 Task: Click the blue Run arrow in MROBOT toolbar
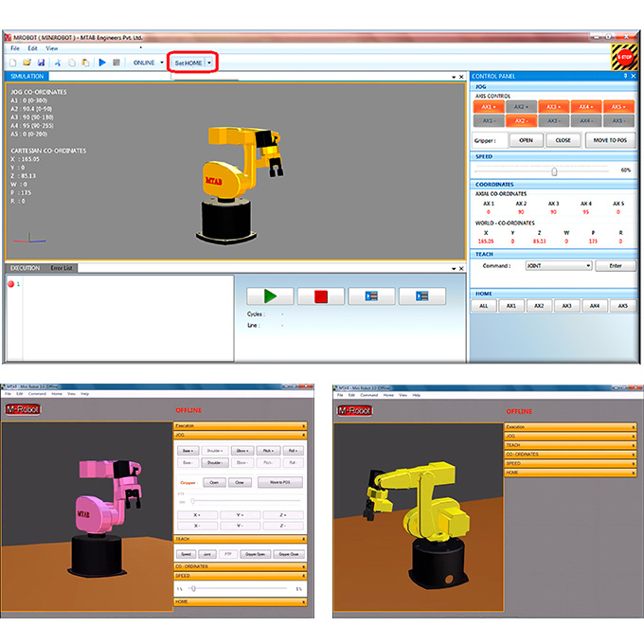[x=102, y=63]
